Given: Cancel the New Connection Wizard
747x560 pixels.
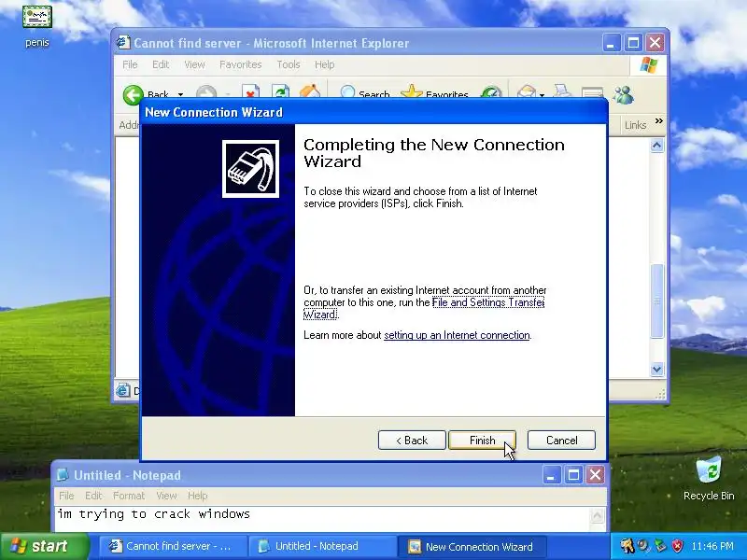Looking at the screenshot, I should (561, 441).
